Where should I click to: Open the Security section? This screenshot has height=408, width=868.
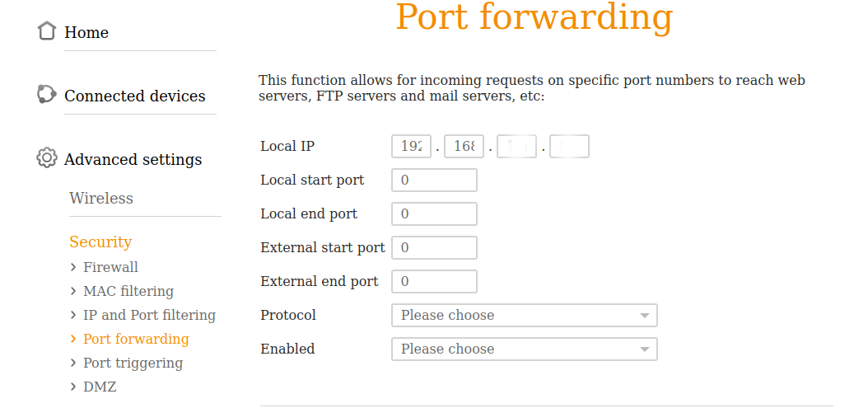pyautogui.click(x=100, y=242)
